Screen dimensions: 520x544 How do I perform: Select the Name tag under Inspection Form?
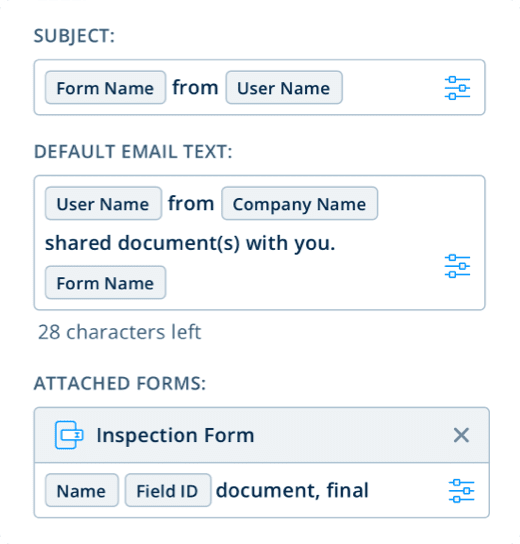[x=82, y=491]
